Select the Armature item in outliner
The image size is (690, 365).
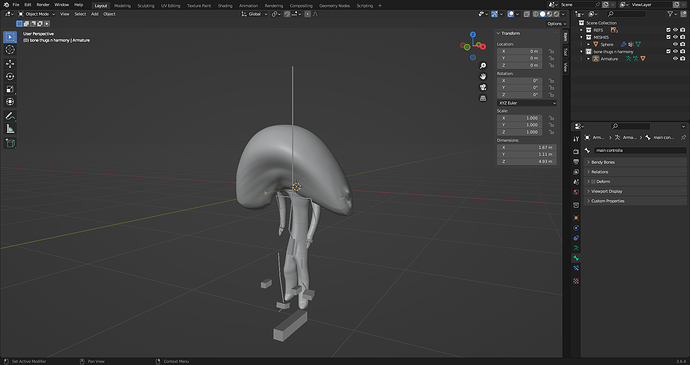pos(609,59)
